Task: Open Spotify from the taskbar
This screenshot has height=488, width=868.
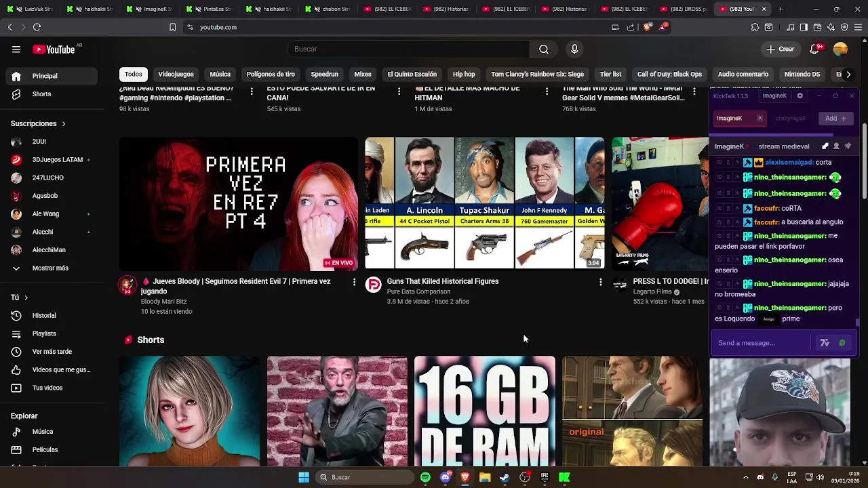Action: click(425, 477)
